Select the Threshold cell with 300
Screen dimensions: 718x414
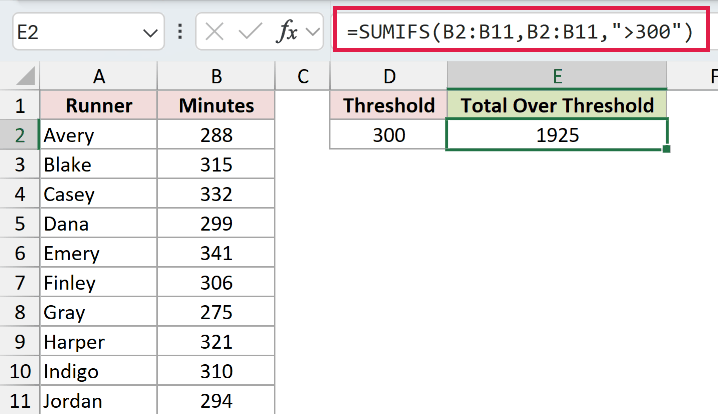point(389,135)
